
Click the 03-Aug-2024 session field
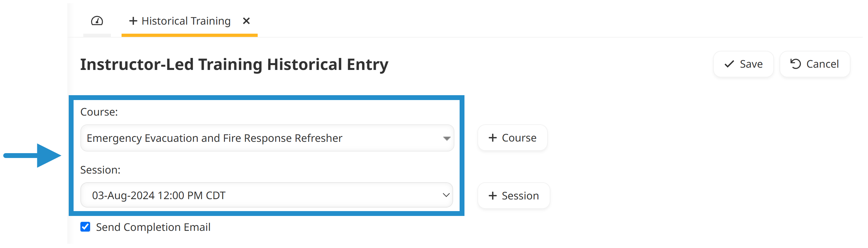click(x=266, y=195)
